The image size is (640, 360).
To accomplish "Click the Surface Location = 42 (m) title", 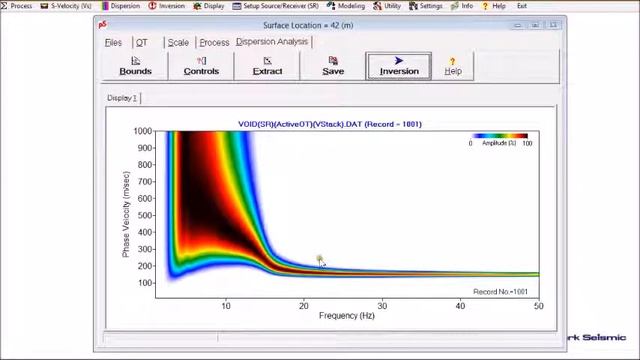I will [x=308, y=25].
